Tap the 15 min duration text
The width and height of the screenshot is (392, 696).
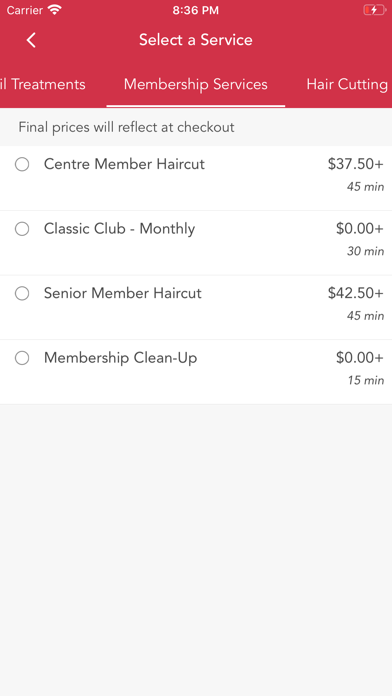pos(366,380)
